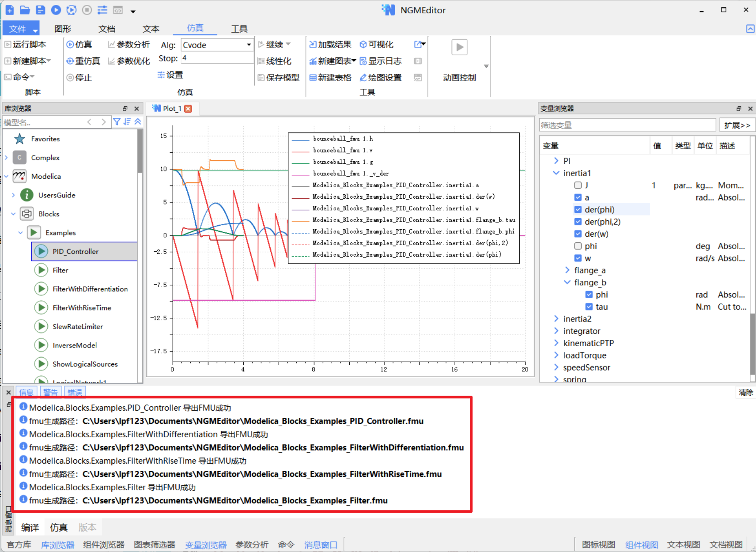Switch to the 文本 ribbon tab

151,29
